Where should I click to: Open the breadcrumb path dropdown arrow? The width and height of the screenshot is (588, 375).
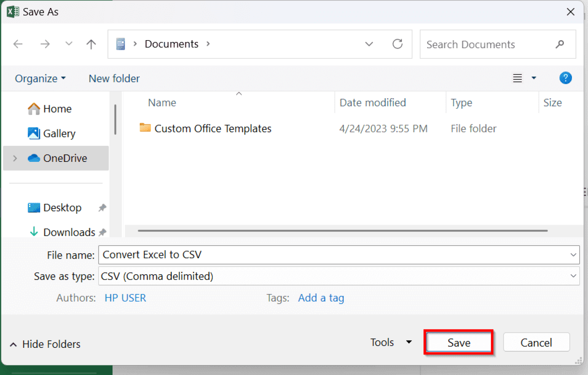369,44
